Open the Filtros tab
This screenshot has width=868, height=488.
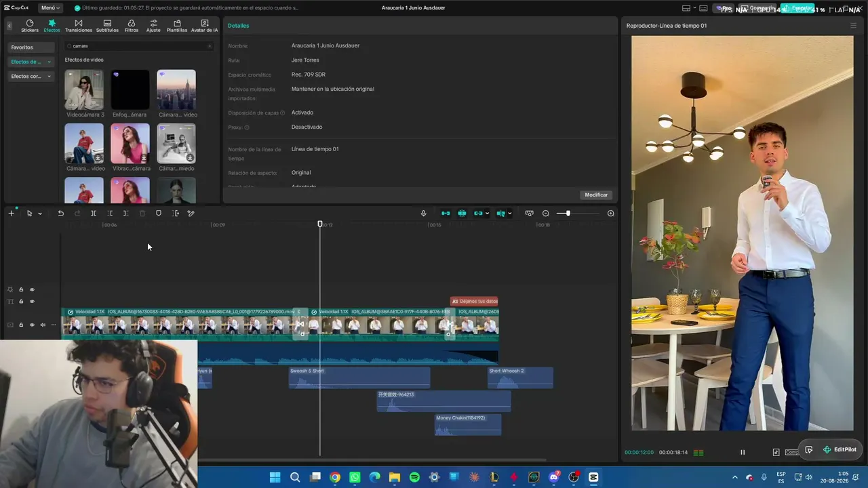(x=132, y=26)
